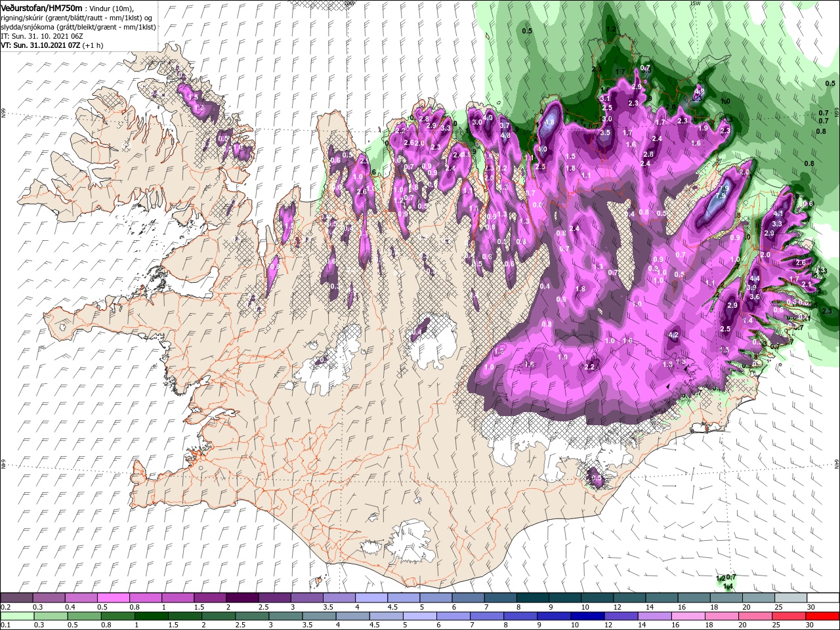The width and height of the screenshot is (840, 630).
Task: Click the '0.2' label under the snow legend
Action: pos(5,607)
